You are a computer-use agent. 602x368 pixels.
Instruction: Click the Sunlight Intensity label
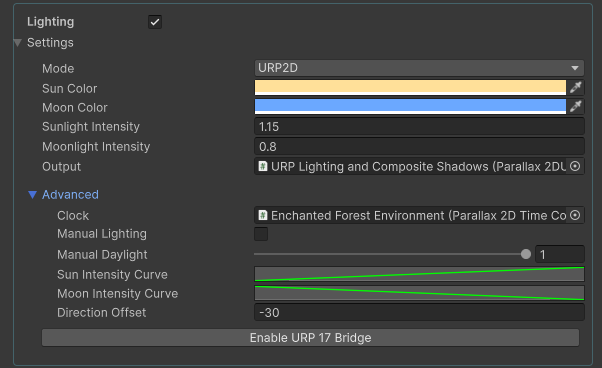pos(91,127)
